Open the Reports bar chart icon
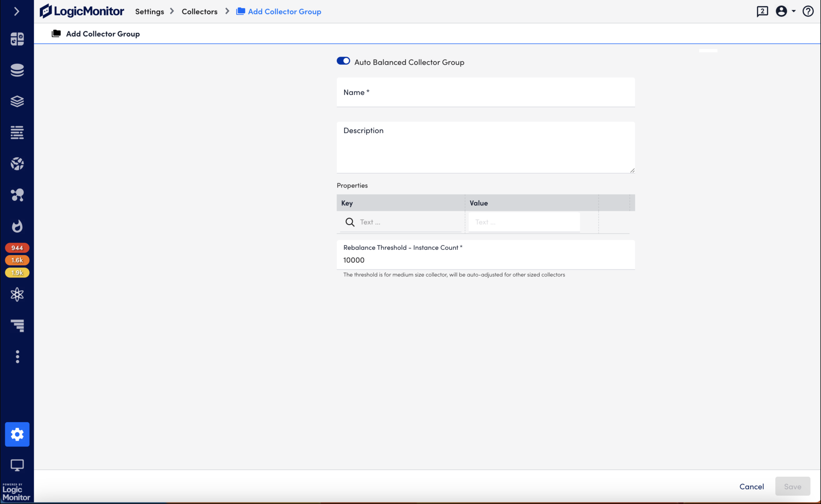 coord(17,326)
